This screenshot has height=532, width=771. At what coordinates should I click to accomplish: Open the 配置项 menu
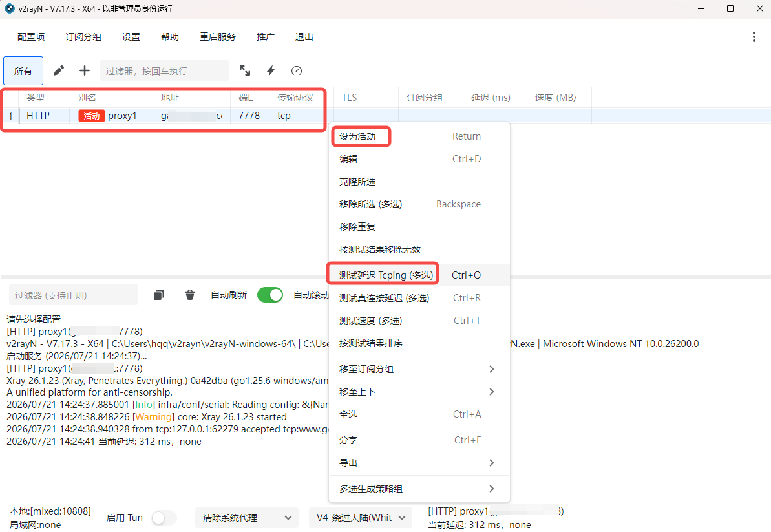point(31,37)
